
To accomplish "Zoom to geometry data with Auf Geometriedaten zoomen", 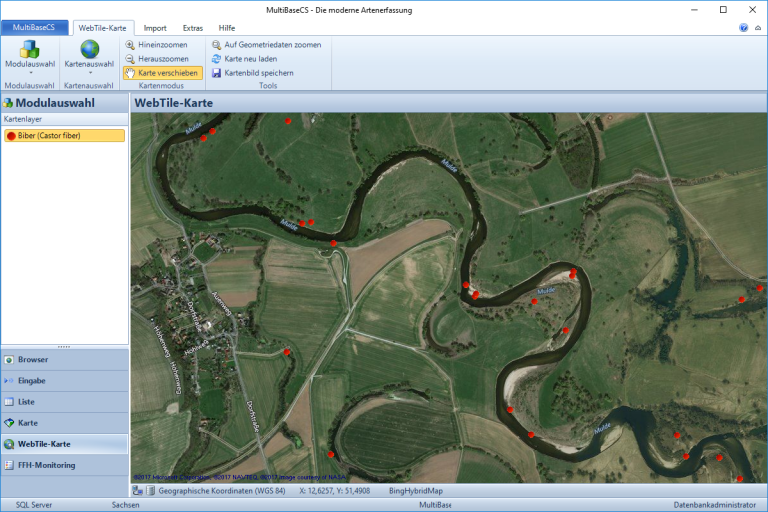I will pos(265,45).
